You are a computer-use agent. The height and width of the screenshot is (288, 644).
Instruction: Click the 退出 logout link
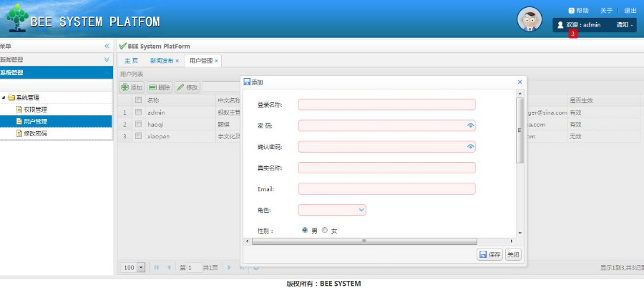click(x=630, y=11)
